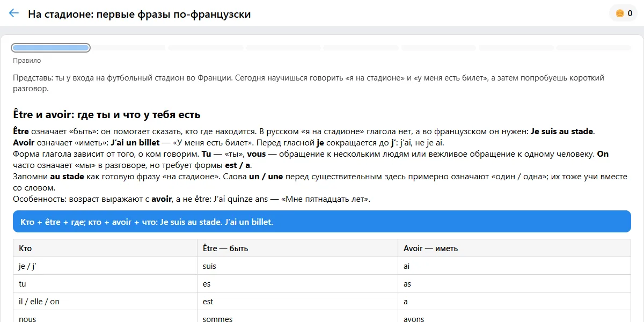Click the «avons» table cell

coord(514,317)
